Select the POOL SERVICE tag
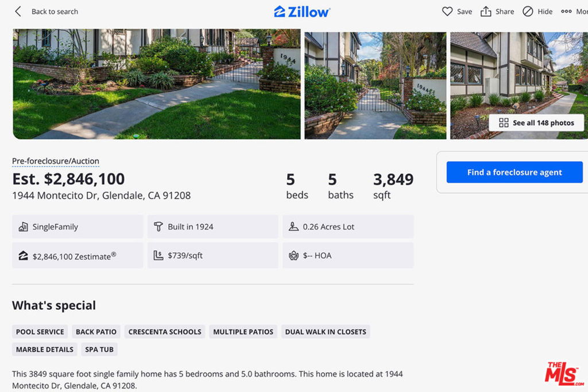 click(x=40, y=332)
